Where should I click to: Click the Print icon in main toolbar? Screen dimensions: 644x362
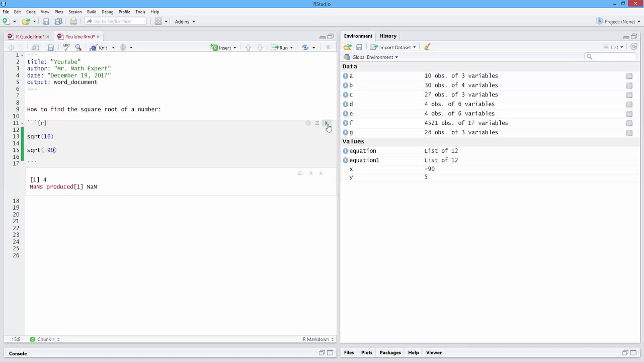(x=73, y=21)
